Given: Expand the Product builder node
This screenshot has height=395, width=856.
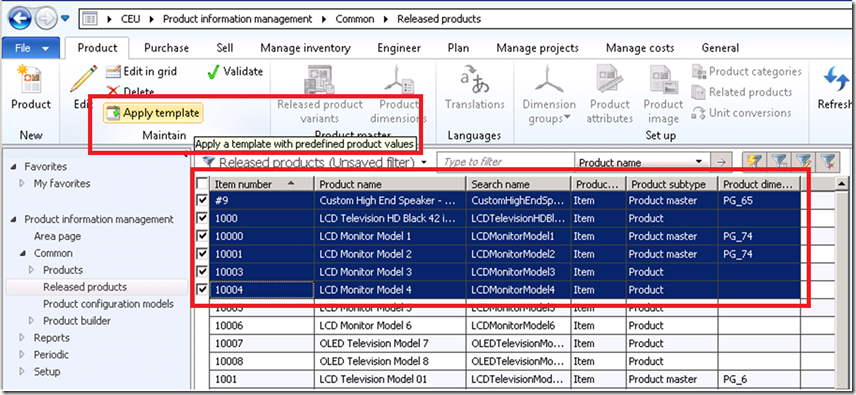Looking at the screenshot, I should pyautogui.click(x=32, y=321).
